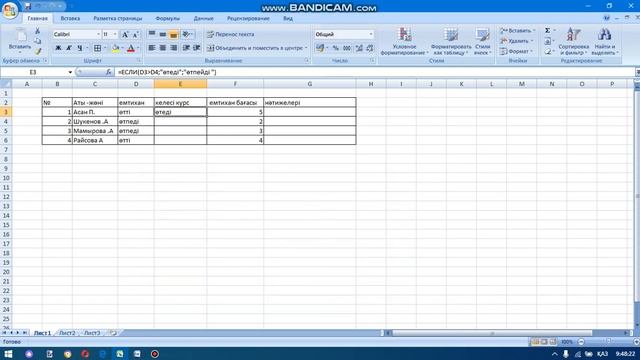Image resolution: width=640 pixels, height=360 pixels.
Task: Switch to the Рецензирование tab
Action: click(248, 18)
